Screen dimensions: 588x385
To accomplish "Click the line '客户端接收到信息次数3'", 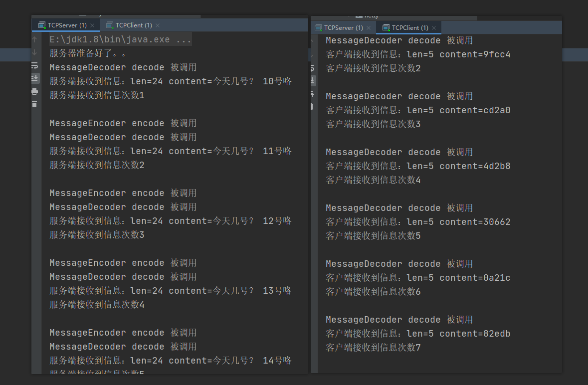I will pos(373,124).
